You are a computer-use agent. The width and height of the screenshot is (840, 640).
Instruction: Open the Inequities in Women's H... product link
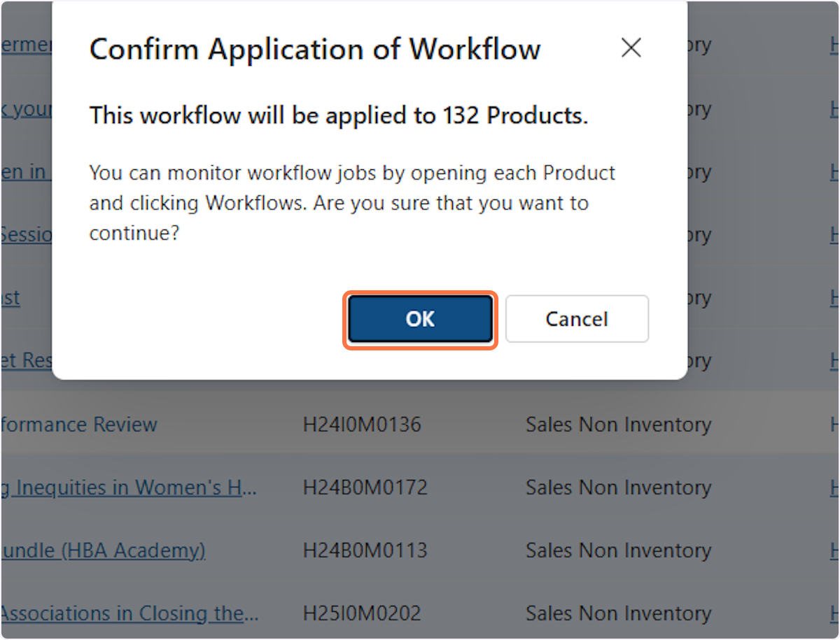point(130,488)
